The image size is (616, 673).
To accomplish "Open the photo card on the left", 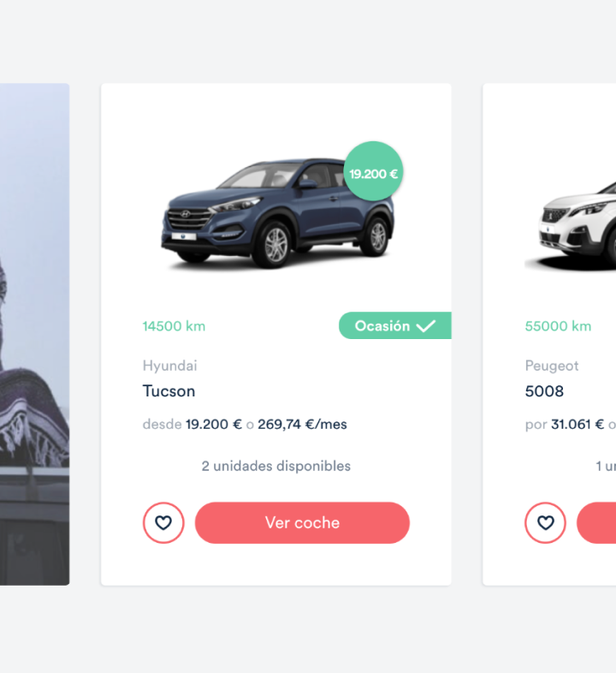I will click(x=35, y=334).
